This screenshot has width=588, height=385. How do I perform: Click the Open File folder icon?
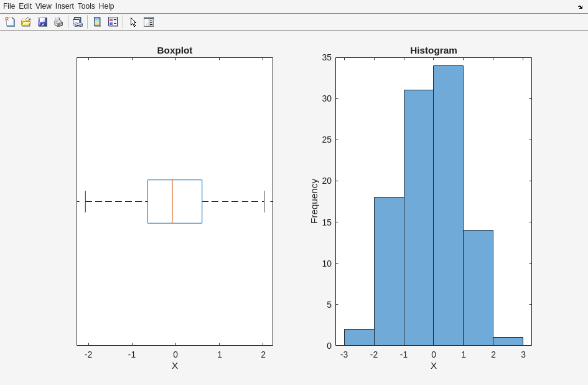coord(26,22)
